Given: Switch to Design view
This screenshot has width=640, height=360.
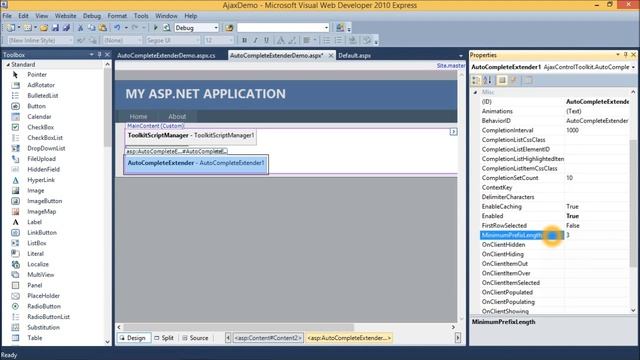Looking at the screenshot, I should click(x=133, y=338).
